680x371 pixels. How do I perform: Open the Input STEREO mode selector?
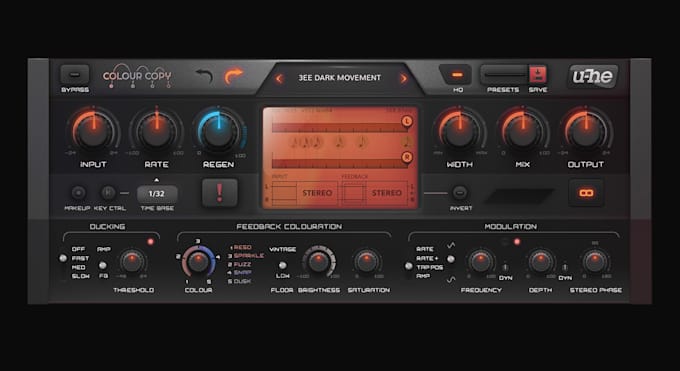point(317,193)
